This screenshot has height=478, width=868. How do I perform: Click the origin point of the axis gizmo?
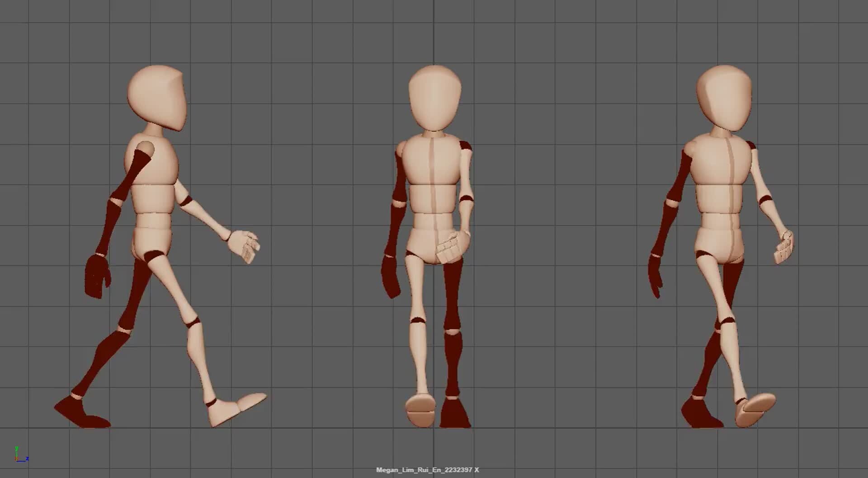[x=17, y=459]
